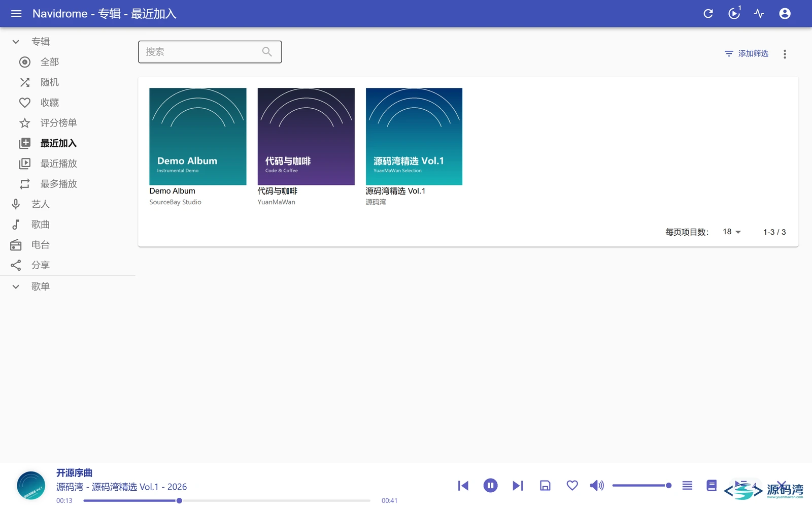This screenshot has height=508, width=812.
Task: Go to 艺人 in the sidebar
Action: pyautogui.click(x=68, y=204)
